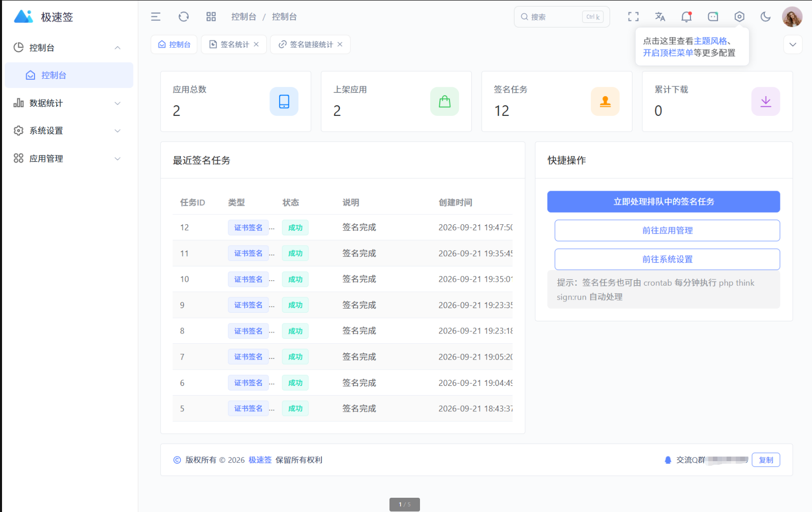Open the chat message icon in header
This screenshot has height=512, width=812.
tap(713, 17)
